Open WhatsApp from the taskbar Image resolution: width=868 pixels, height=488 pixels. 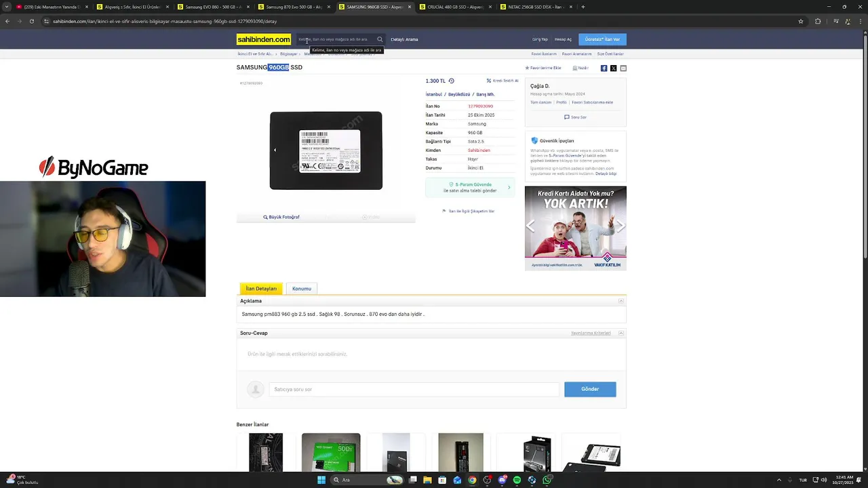coord(547,480)
